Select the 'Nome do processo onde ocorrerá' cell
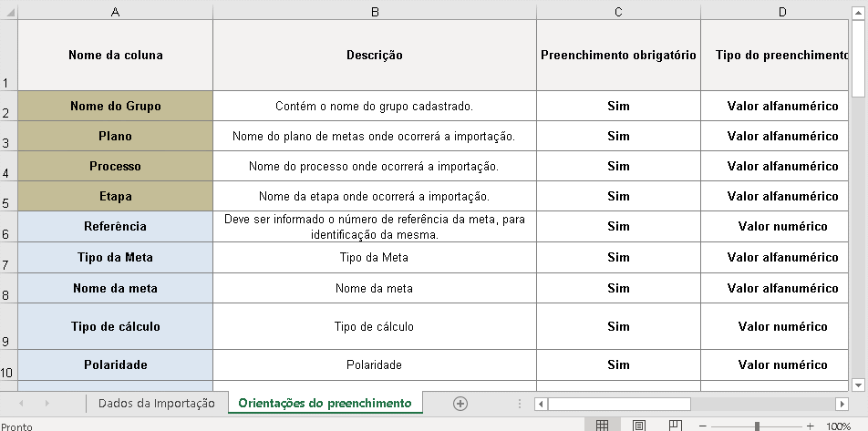Viewport: 868px width, 431px height. [375, 166]
